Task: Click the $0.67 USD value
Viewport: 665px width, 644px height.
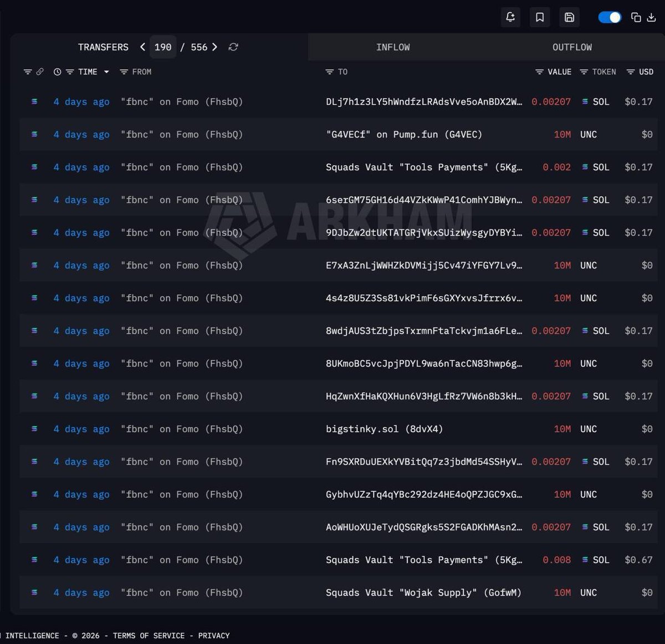Action: (638, 560)
